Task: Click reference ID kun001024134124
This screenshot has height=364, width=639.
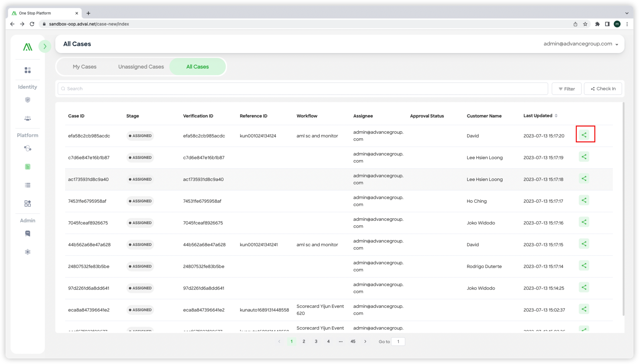Action: [x=258, y=136]
